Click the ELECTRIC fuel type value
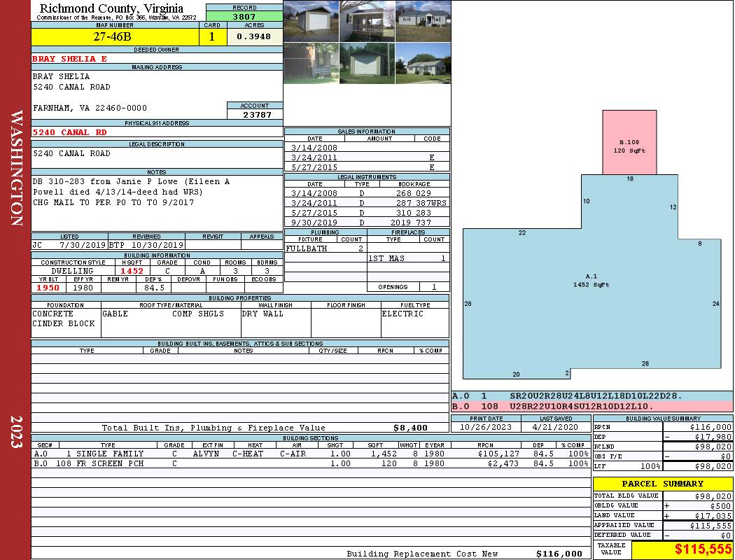The width and height of the screenshot is (735, 560). coord(402,314)
